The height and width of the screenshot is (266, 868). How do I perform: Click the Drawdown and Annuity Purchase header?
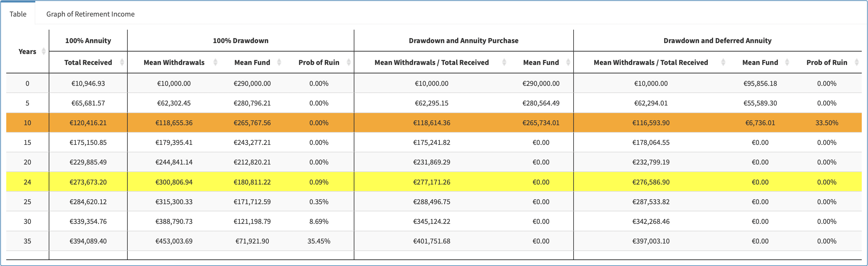463,41
